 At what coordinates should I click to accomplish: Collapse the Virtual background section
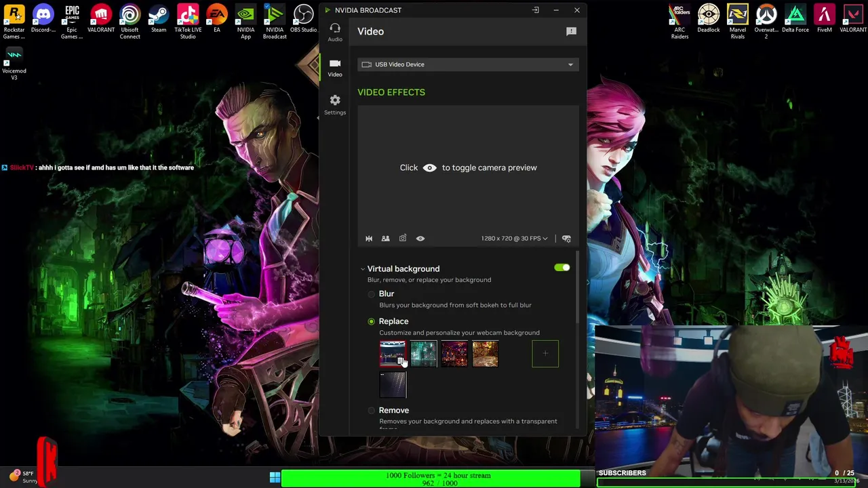click(363, 269)
